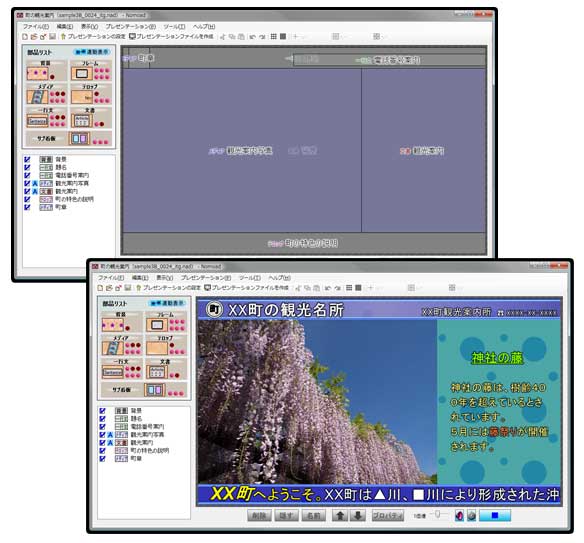Click the 町の特色の説明 telop area in back window
Screen dimensions: 584x543
click(x=304, y=244)
